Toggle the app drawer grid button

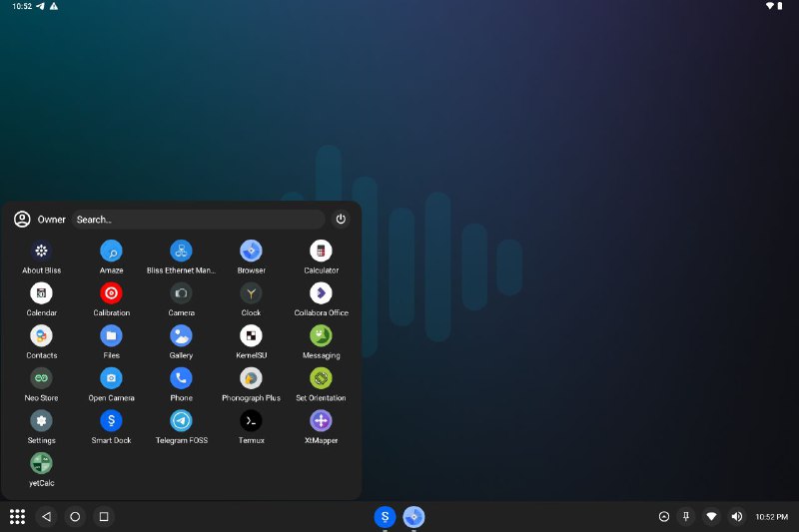pyautogui.click(x=17, y=517)
